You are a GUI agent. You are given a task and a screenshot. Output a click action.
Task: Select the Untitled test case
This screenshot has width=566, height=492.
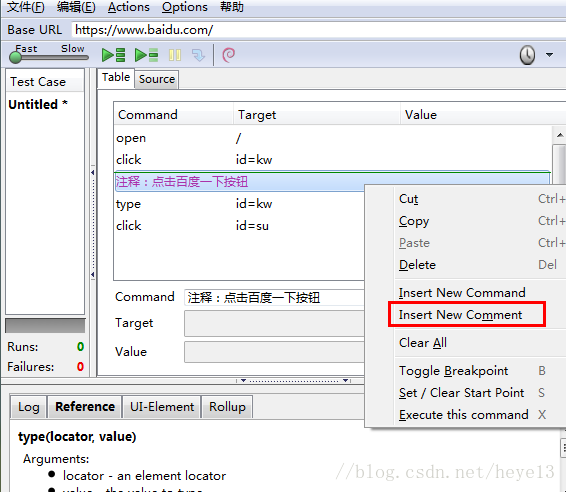38,104
